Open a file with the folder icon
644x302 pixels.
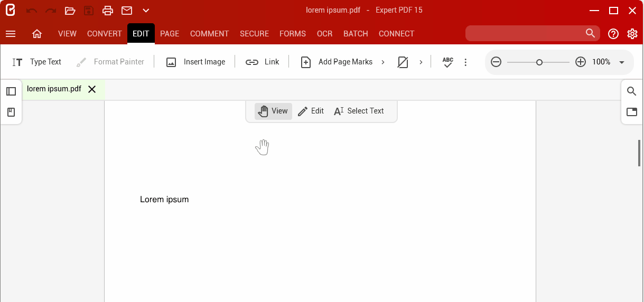[70, 11]
